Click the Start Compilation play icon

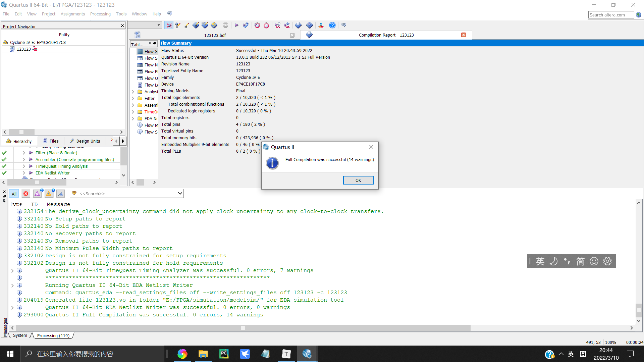point(236,25)
